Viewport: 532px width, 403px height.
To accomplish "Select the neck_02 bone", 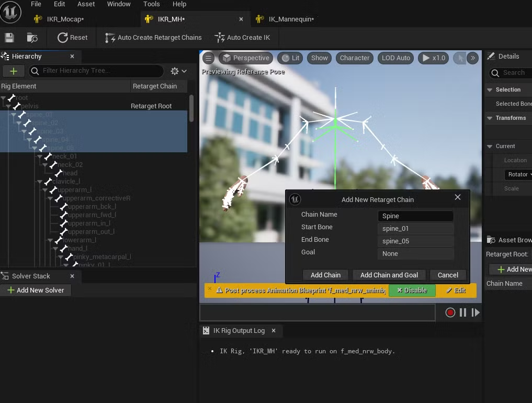I will (70, 165).
